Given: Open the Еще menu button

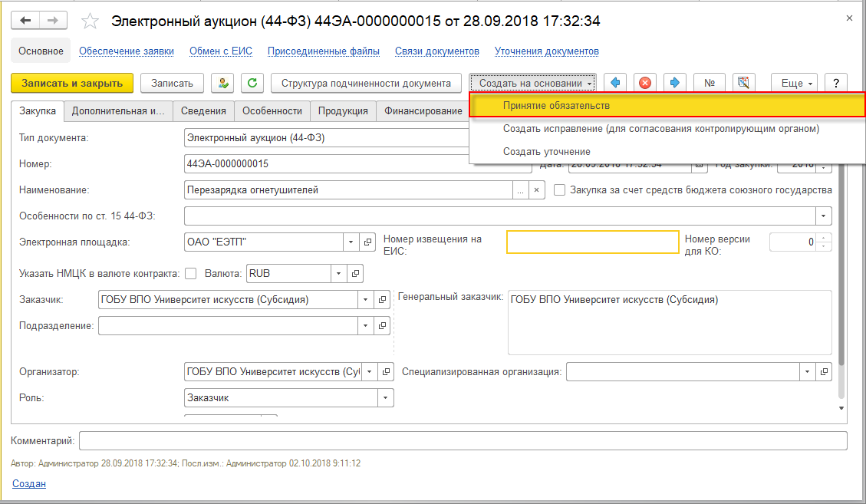Looking at the screenshot, I should click(x=794, y=83).
